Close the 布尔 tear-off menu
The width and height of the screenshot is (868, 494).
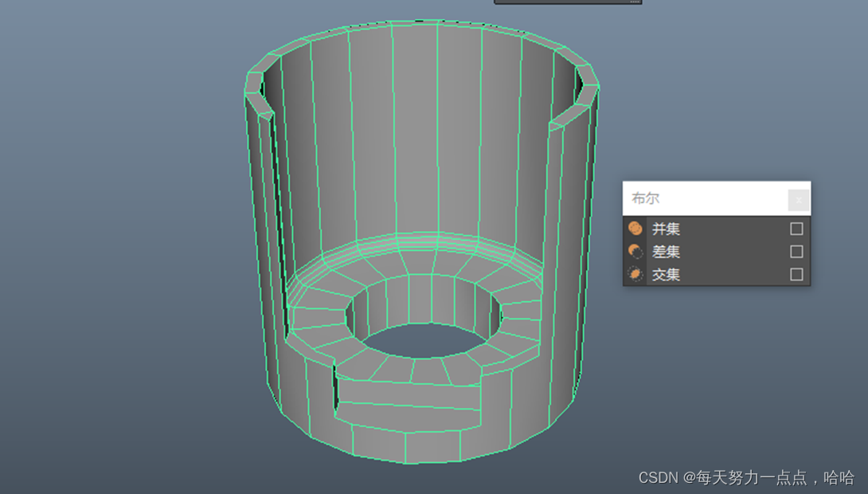coord(799,200)
